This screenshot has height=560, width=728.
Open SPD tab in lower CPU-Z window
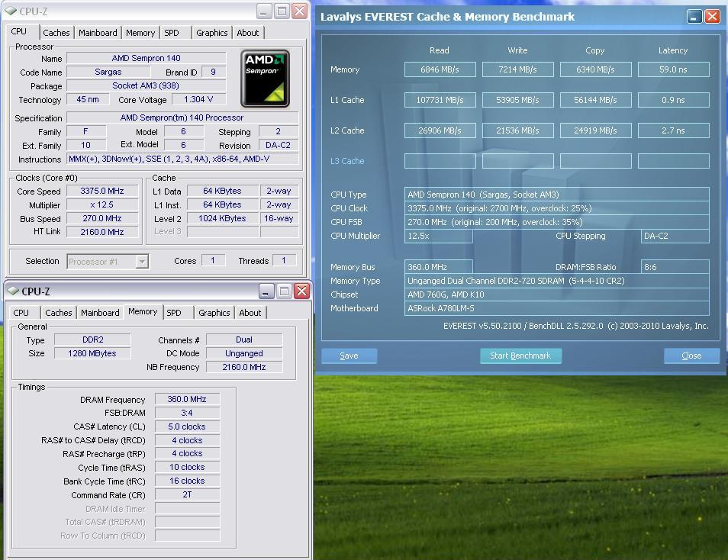(x=174, y=313)
